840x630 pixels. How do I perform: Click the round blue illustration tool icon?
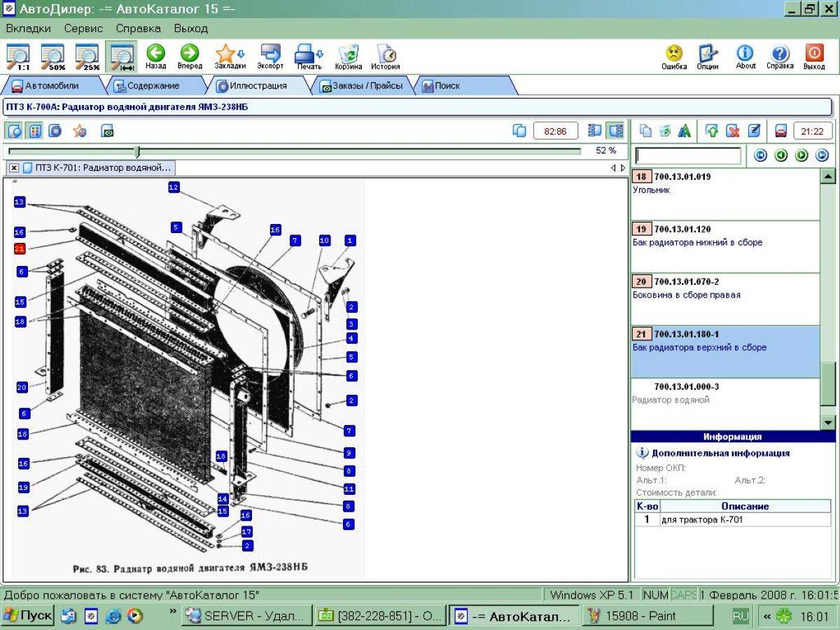coord(55,131)
